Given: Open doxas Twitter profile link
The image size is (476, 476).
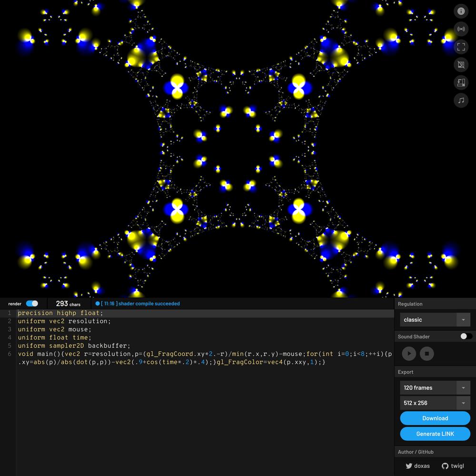Looking at the screenshot, I should [418, 466].
